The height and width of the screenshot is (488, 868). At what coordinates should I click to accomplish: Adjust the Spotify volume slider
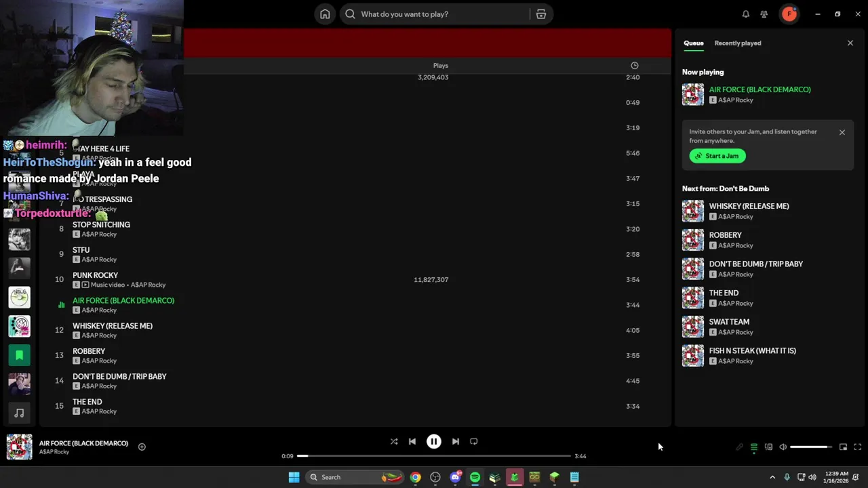(x=810, y=447)
